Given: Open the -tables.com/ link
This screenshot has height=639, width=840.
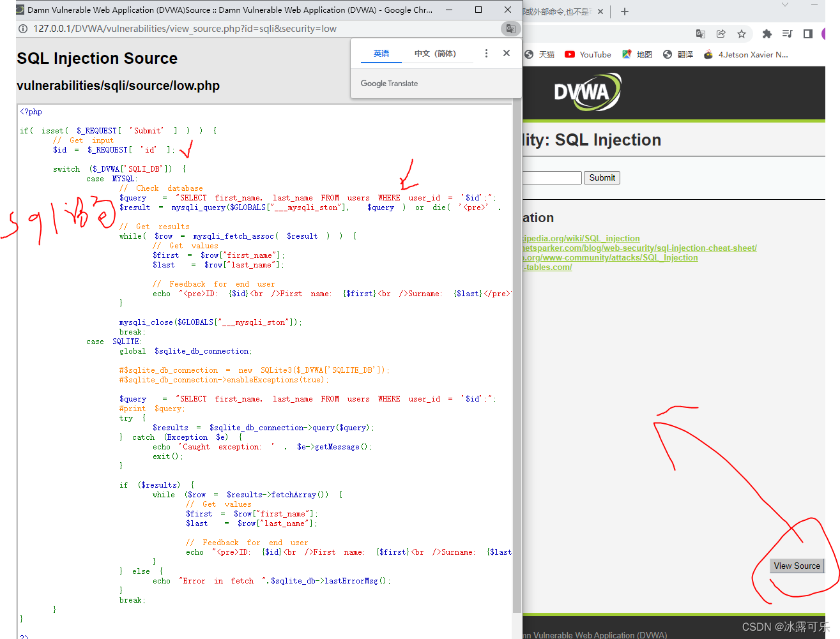Looking at the screenshot, I should tap(547, 267).
